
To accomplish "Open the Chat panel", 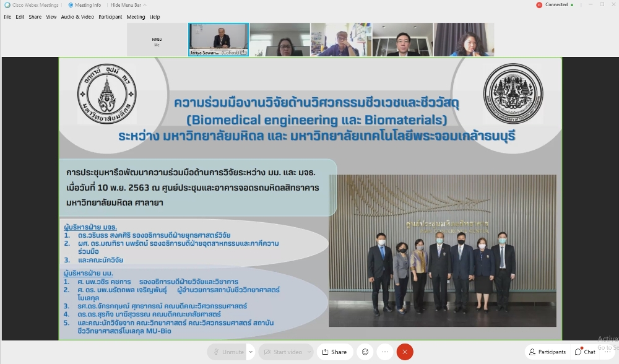I will coord(585,352).
